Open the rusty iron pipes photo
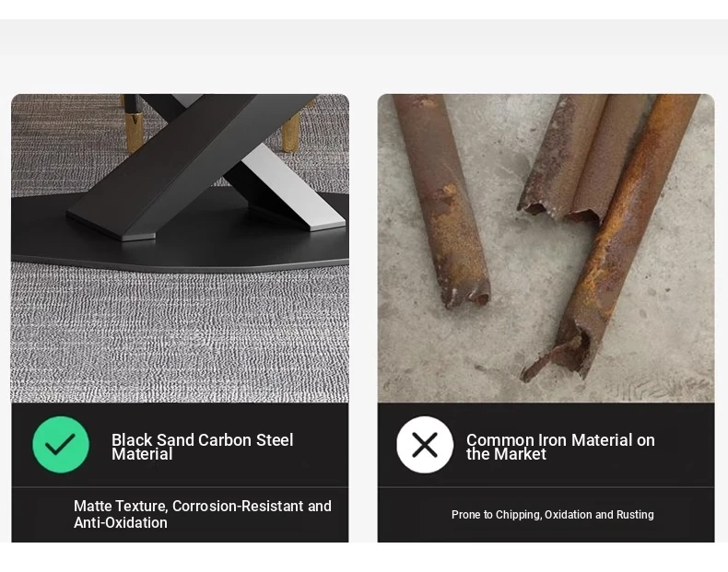The width and height of the screenshot is (728, 572). [x=546, y=248]
